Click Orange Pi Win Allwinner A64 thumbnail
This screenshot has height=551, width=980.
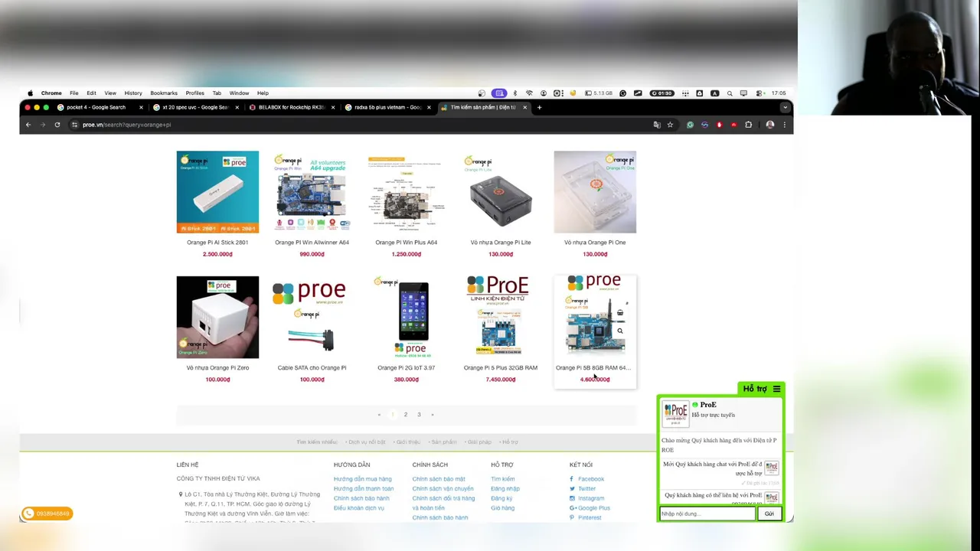point(312,192)
